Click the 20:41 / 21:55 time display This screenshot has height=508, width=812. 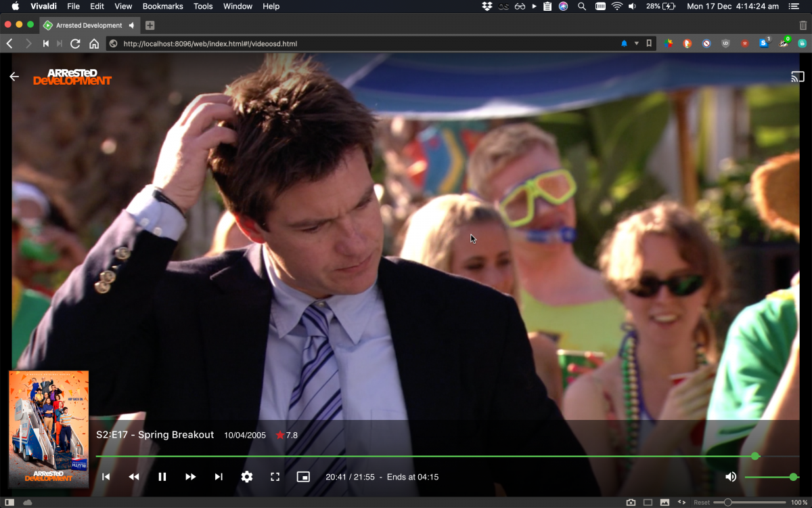[x=350, y=477]
